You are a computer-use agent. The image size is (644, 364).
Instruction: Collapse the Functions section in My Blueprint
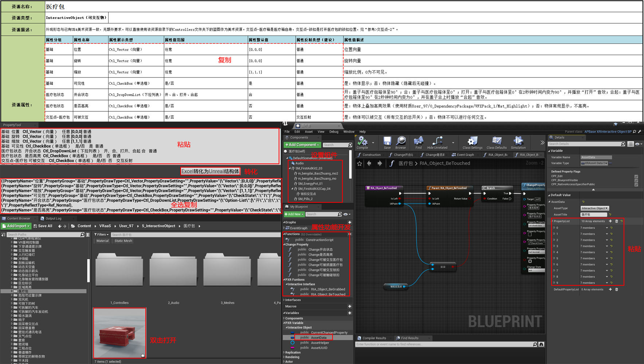click(284, 234)
